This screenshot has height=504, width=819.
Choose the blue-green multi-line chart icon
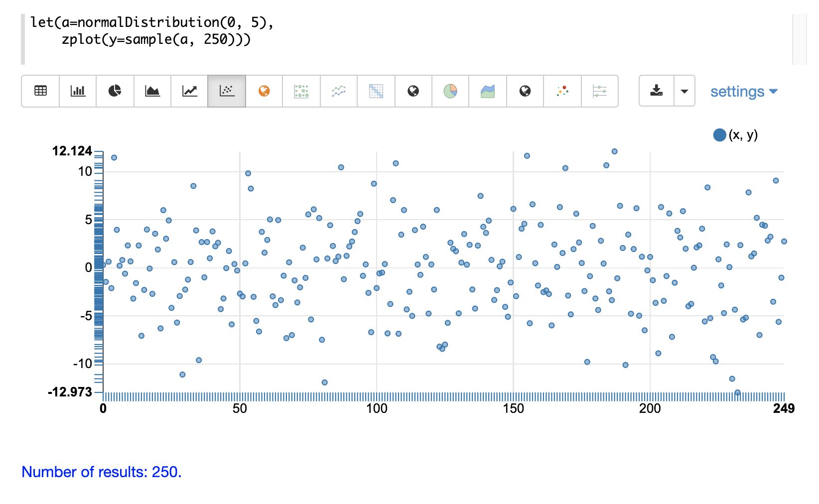click(x=339, y=91)
